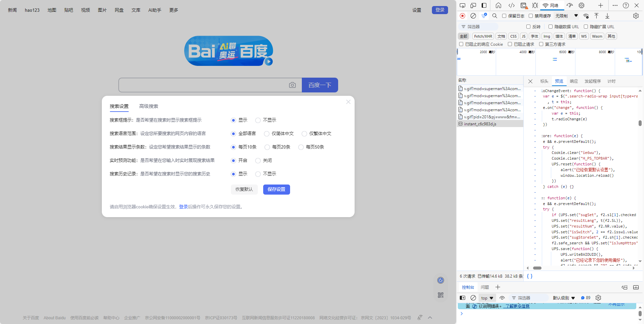
Task: Open the DevTools Welcome home icon
Action: click(x=498, y=5)
